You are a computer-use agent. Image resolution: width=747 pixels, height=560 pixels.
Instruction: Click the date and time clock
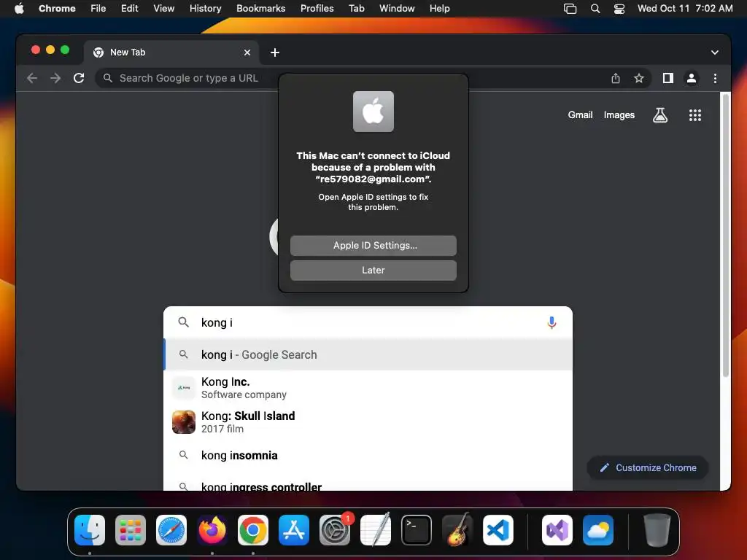685,8
